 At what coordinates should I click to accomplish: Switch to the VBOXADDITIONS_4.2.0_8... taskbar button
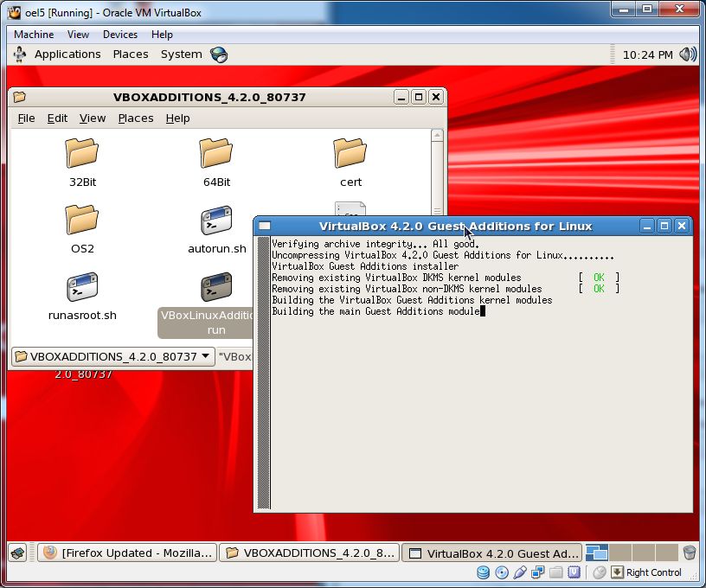(x=310, y=553)
